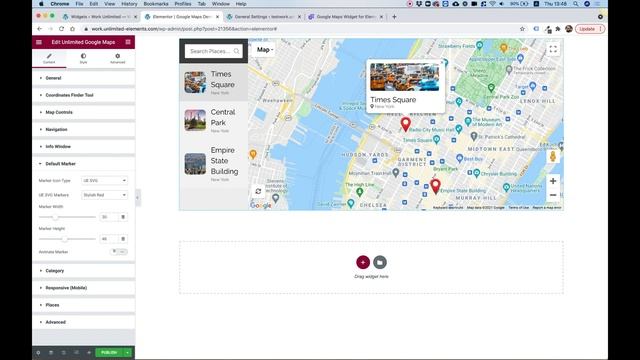Zoom out with the map minus button
Screen dimensions: 640x360
coord(553,195)
